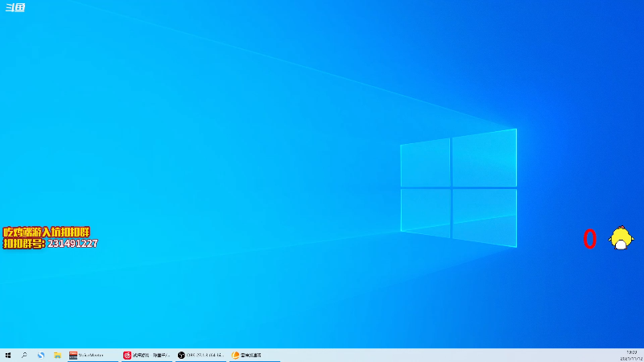Switch to the orange accelerator taskbar app

coord(254,356)
